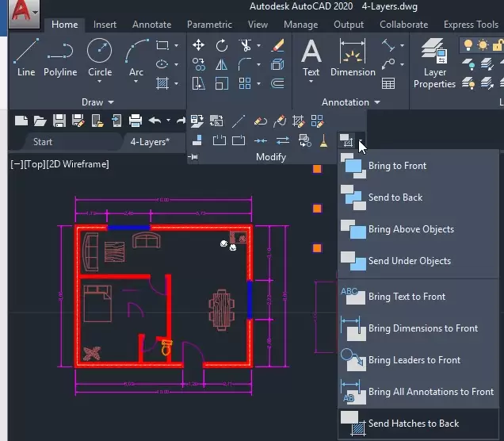
Task: Expand the Draw panel dropdown
Action: click(x=111, y=102)
